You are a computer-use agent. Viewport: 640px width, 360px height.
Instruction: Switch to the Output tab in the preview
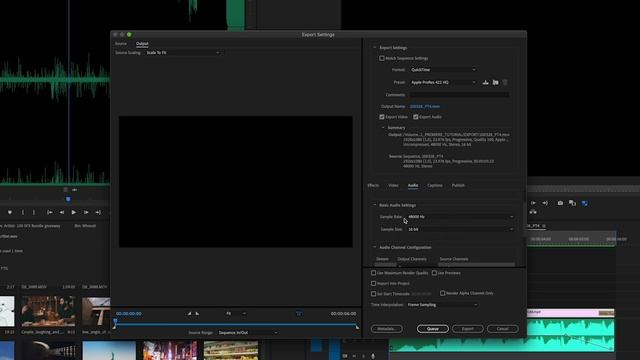[x=142, y=44]
